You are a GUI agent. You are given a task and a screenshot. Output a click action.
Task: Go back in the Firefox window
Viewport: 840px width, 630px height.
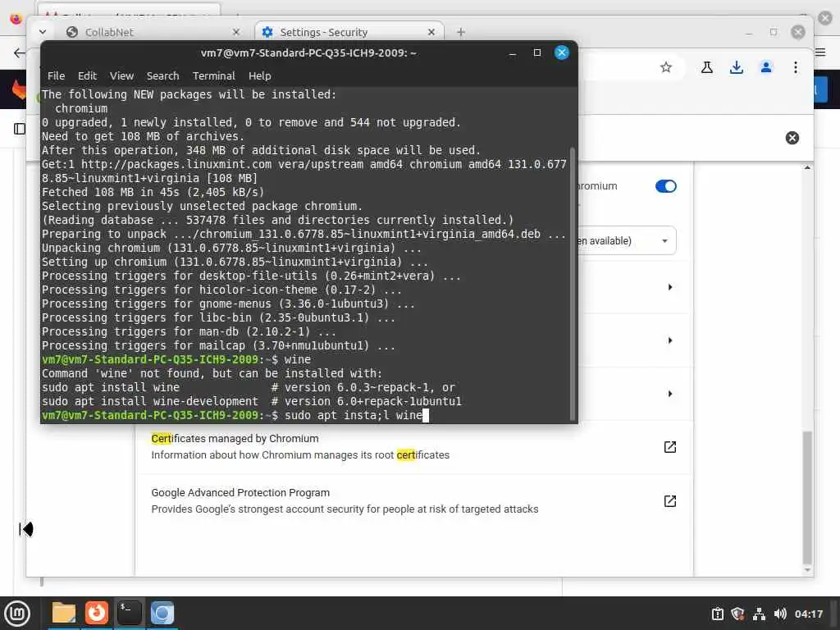(20, 52)
